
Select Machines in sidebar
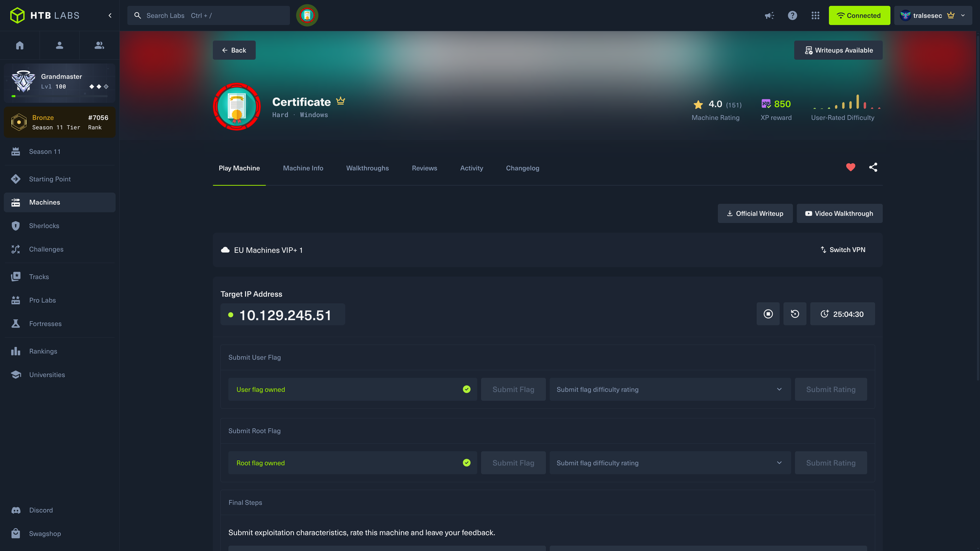[60, 202]
